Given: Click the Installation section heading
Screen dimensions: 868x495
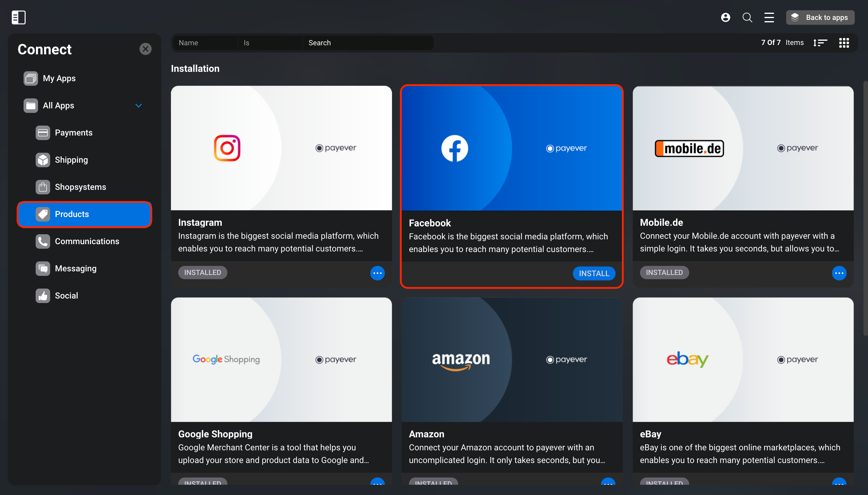Looking at the screenshot, I should [195, 69].
